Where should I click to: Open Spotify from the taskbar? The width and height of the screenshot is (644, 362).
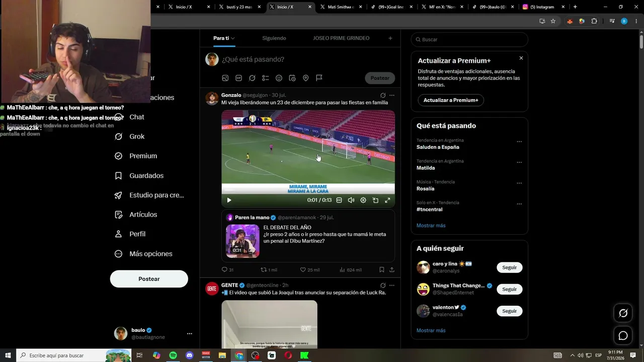(173, 355)
